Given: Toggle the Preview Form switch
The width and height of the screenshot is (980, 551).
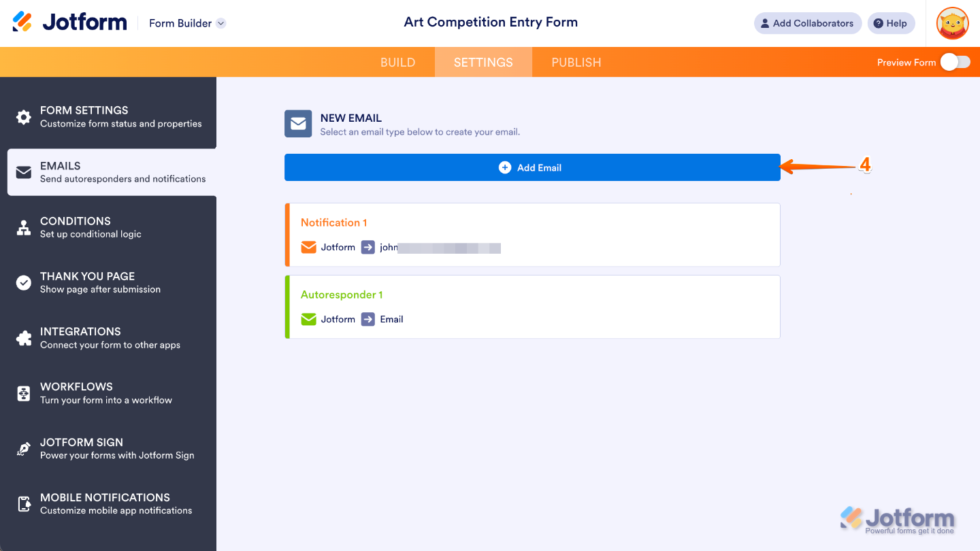Looking at the screenshot, I should tap(955, 63).
